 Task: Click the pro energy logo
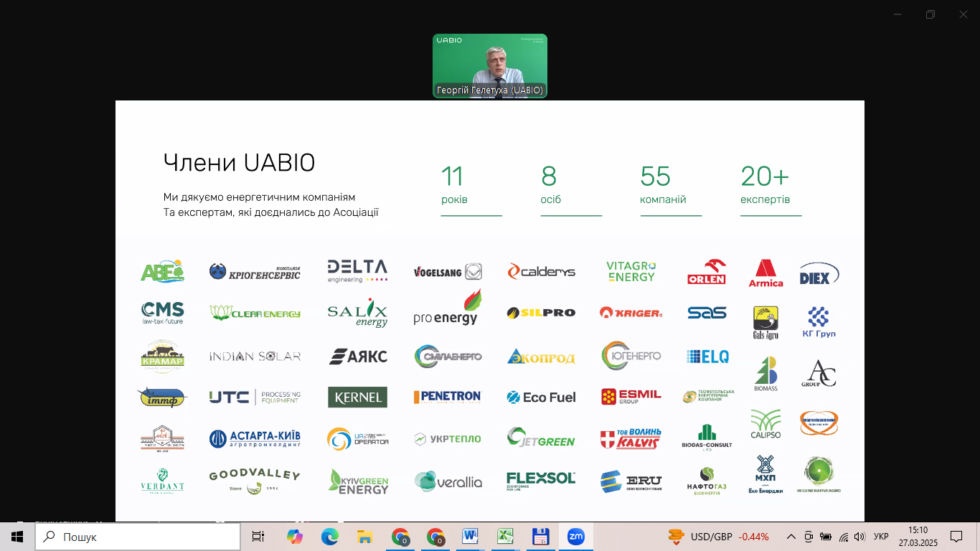tap(448, 309)
